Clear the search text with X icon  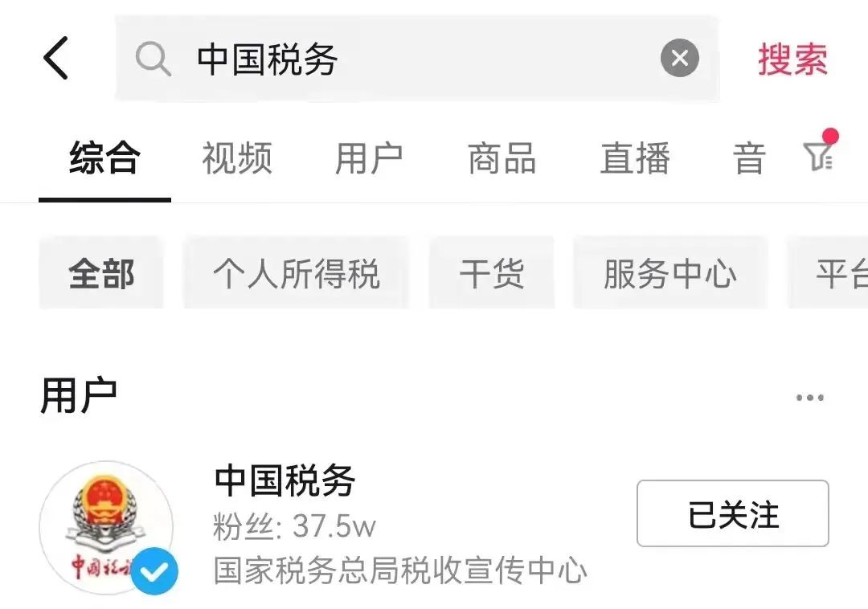coord(680,58)
